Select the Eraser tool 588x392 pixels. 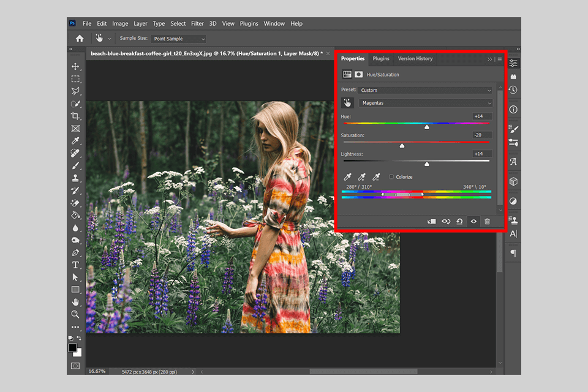[75, 203]
